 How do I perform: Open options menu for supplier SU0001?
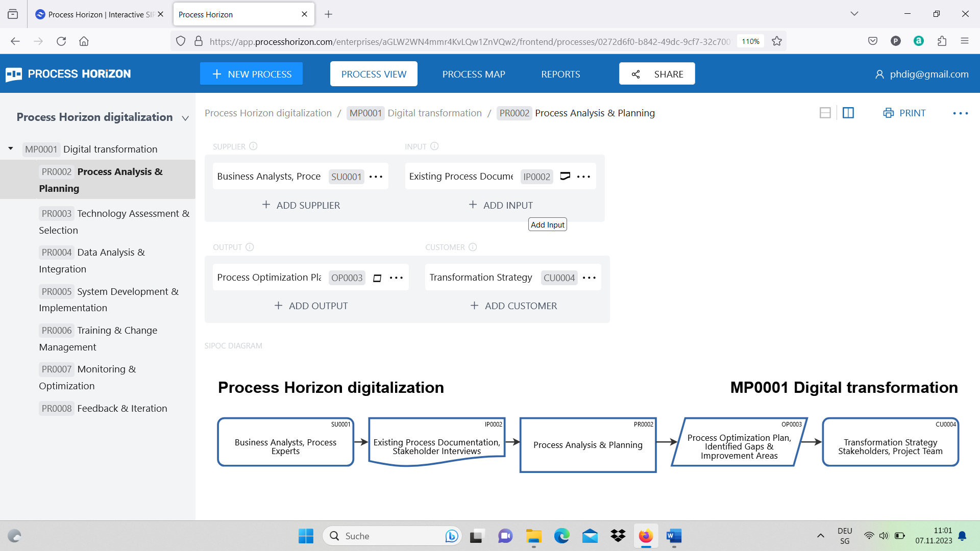[x=376, y=177]
